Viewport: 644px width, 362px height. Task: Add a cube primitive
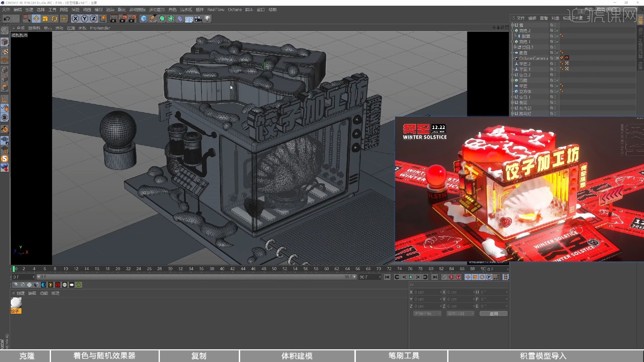tap(144, 19)
